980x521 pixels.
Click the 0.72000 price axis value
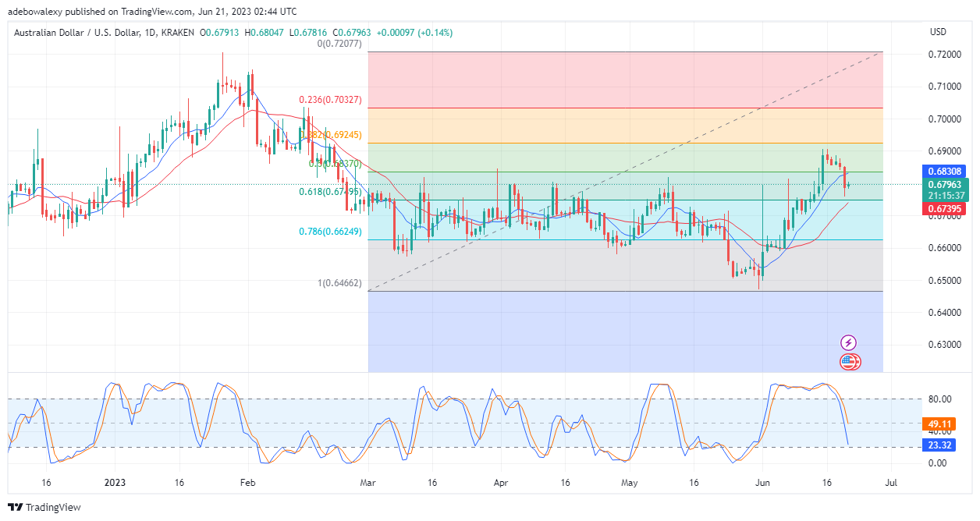pyautogui.click(x=945, y=54)
